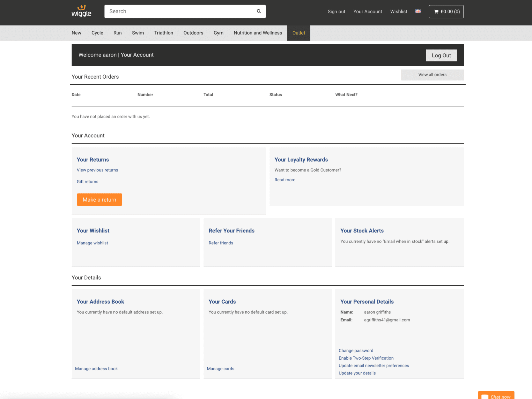Open the Chat now widget
This screenshot has width=532, height=399.
click(x=496, y=396)
